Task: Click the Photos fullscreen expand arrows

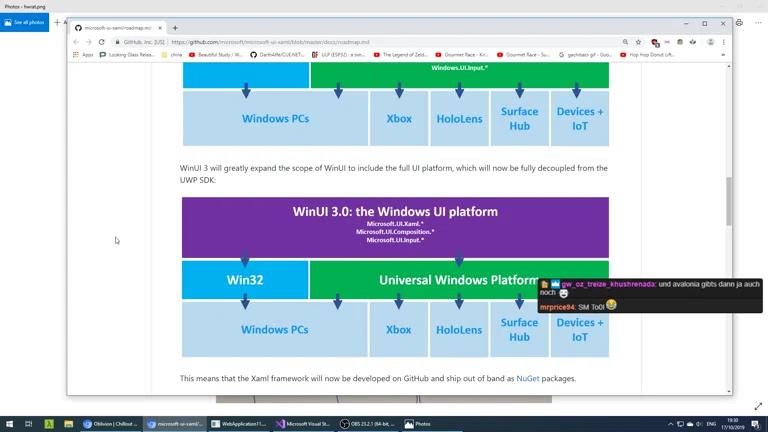Action: pos(758,406)
